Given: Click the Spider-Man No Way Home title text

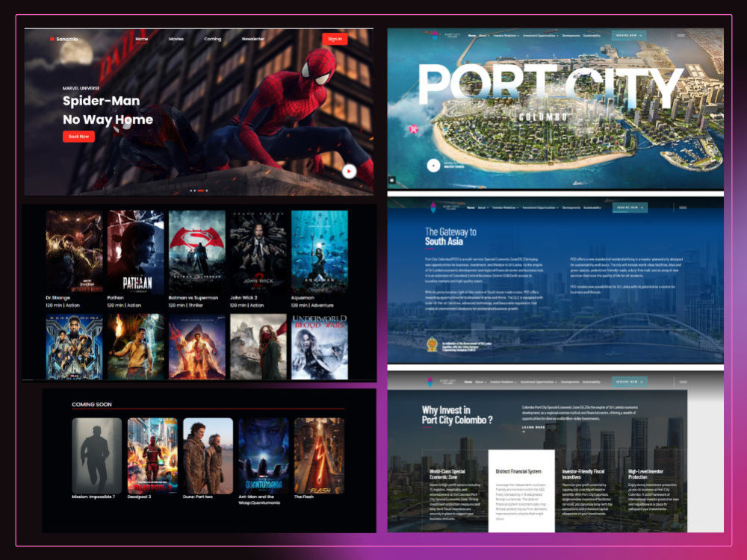Looking at the screenshot, I should tap(108, 110).
